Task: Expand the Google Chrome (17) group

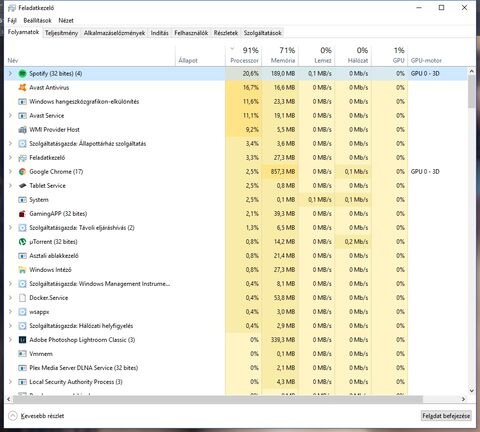Action: pos(10,171)
